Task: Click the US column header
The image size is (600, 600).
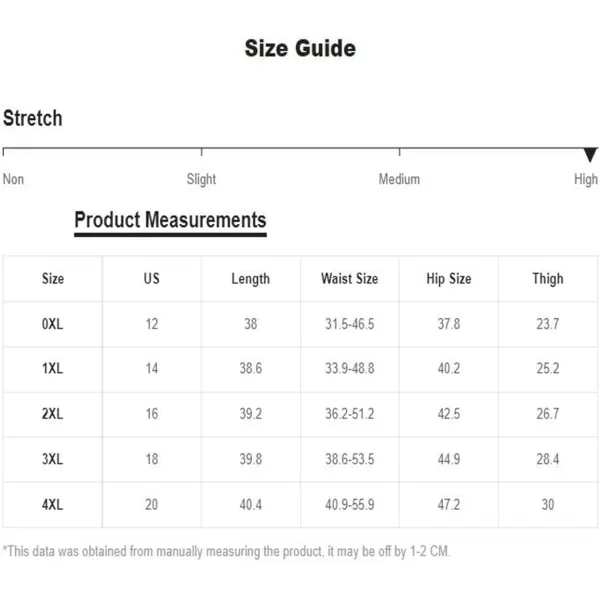Action: (152, 278)
